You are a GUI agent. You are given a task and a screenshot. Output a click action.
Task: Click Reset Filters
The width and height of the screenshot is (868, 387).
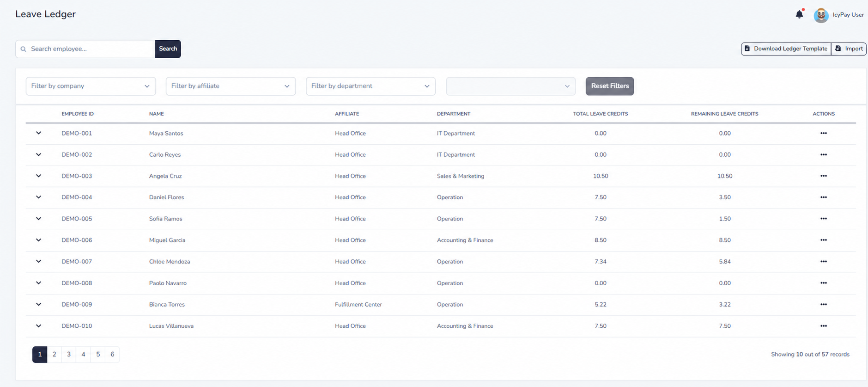coord(610,86)
